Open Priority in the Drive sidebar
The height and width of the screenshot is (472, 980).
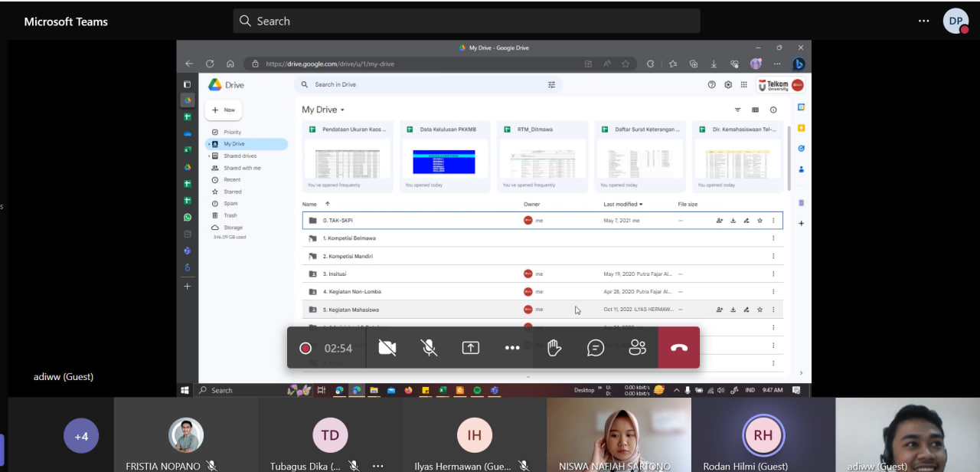point(232,133)
